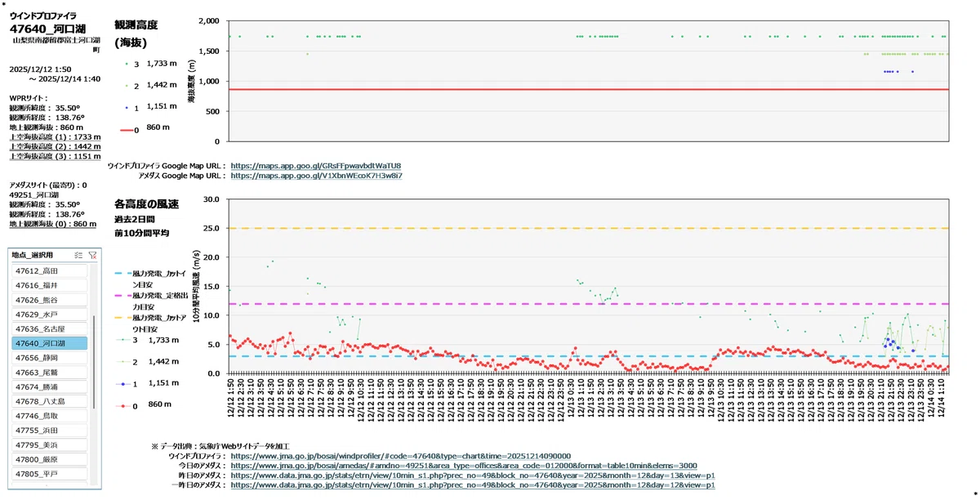Select slicer item 47626_熊谷
The width and height of the screenshot is (980, 500).
click(x=50, y=300)
